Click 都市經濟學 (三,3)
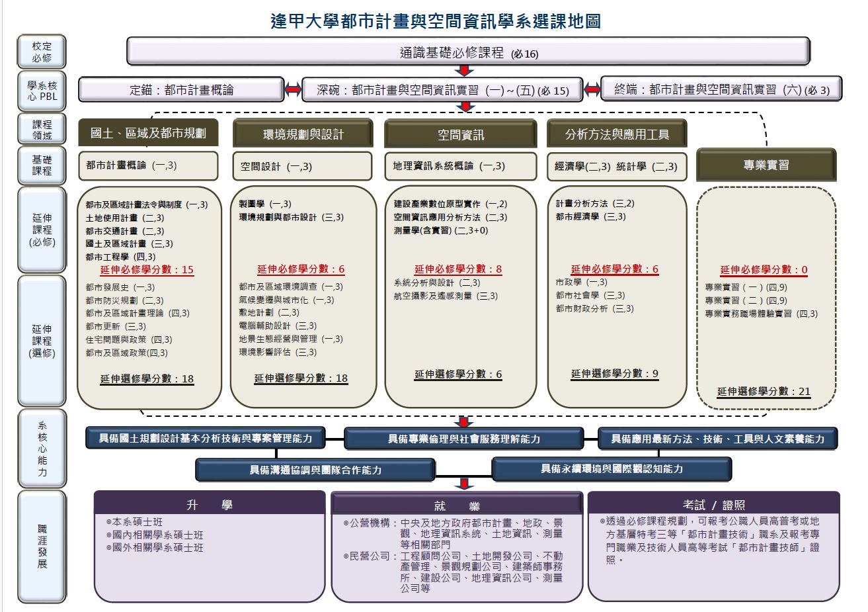Image resolution: width=868 pixels, height=612 pixels. 591,216
